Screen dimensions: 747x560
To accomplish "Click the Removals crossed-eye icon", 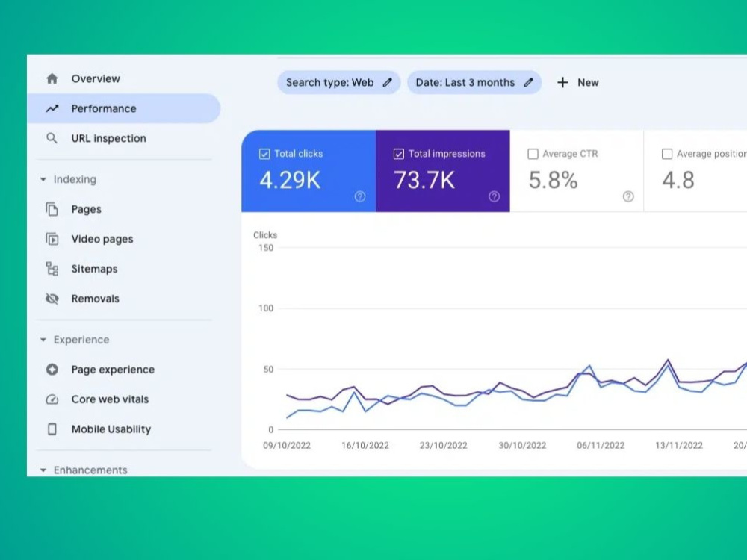I will (x=52, y=299).
